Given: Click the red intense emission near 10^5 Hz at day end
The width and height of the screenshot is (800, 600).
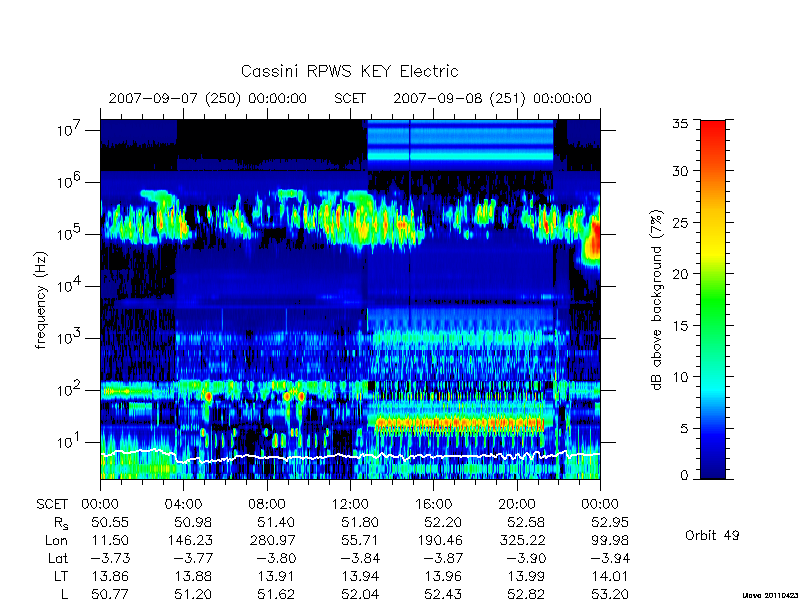Looking at the screenshot, I should tap(593, 240).
